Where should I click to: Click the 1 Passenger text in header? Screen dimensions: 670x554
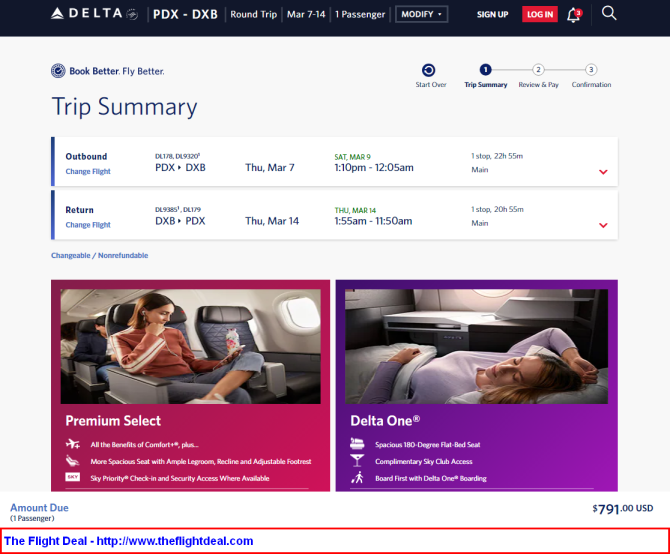(360, 15)
